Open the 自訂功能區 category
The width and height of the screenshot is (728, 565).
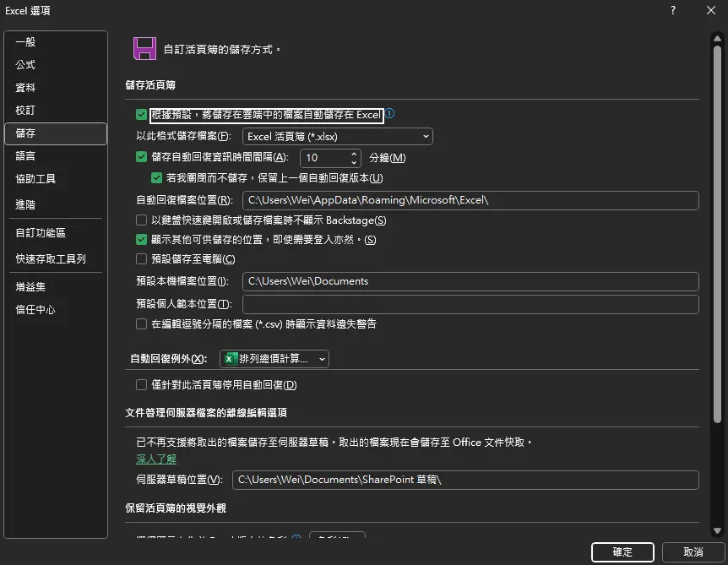[x=56, y=232]
